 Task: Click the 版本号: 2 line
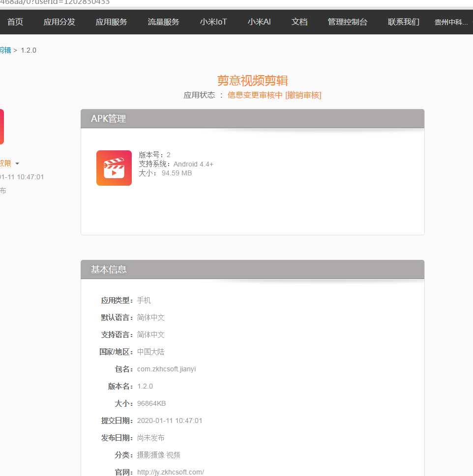pos(154,155)
